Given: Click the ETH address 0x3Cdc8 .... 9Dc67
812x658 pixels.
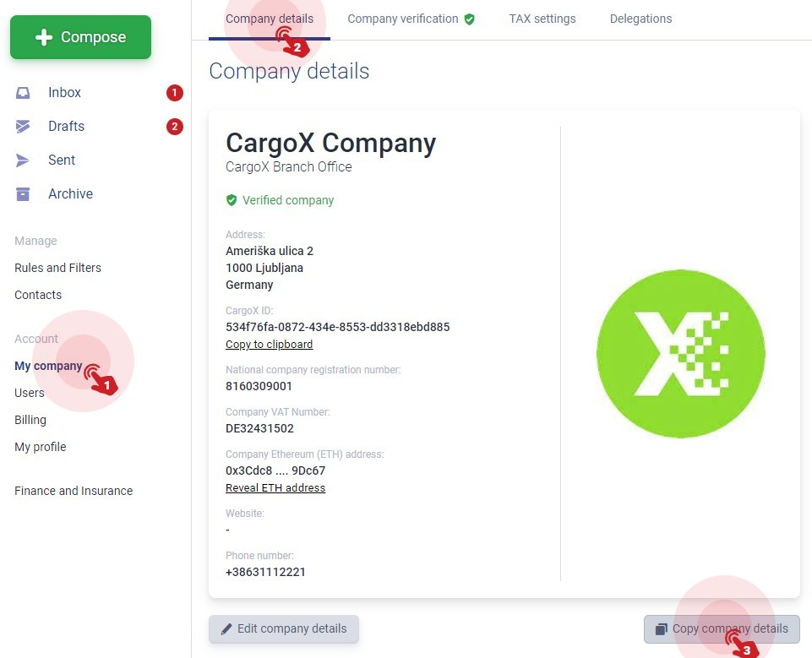Looking at the screenshot, I should (275, 470).
